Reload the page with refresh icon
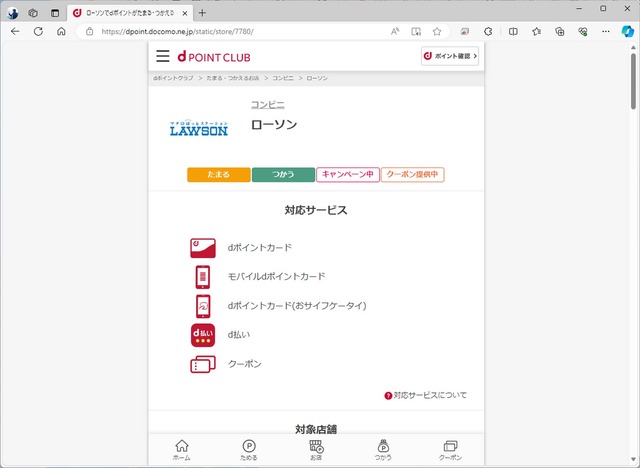640x468 pixels. pos(38,31)
